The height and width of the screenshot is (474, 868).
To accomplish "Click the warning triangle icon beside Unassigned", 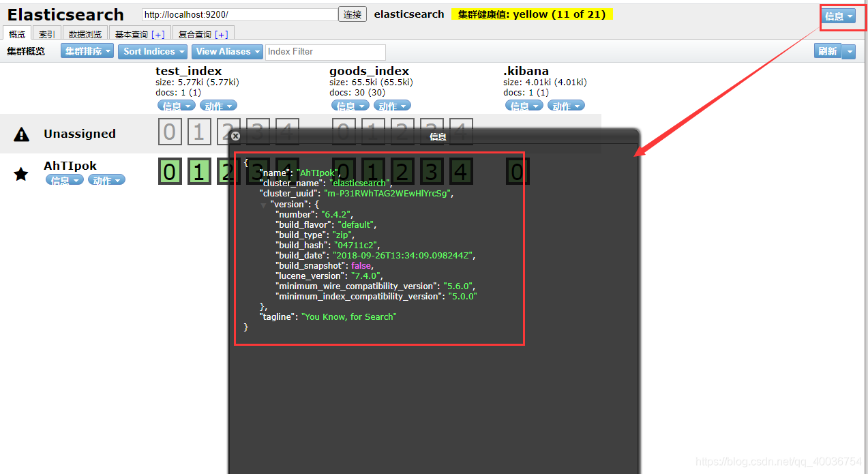I will point(22,134).
